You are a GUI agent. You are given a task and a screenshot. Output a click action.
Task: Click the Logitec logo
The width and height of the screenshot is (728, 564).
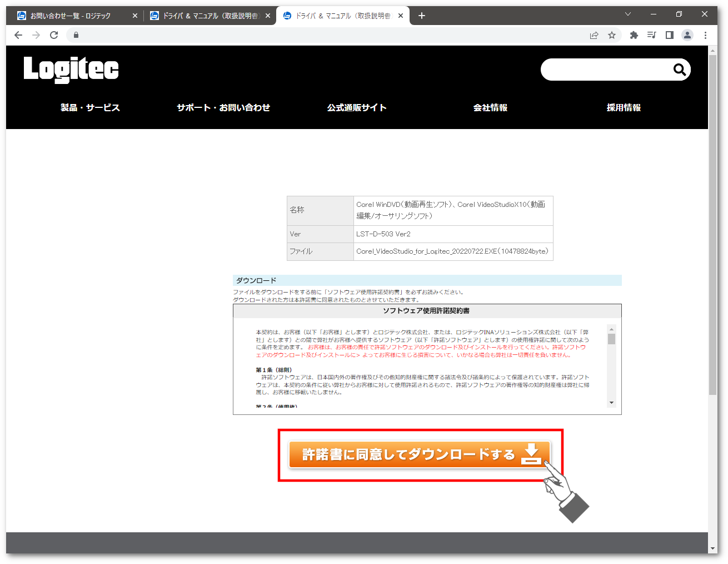71,70
